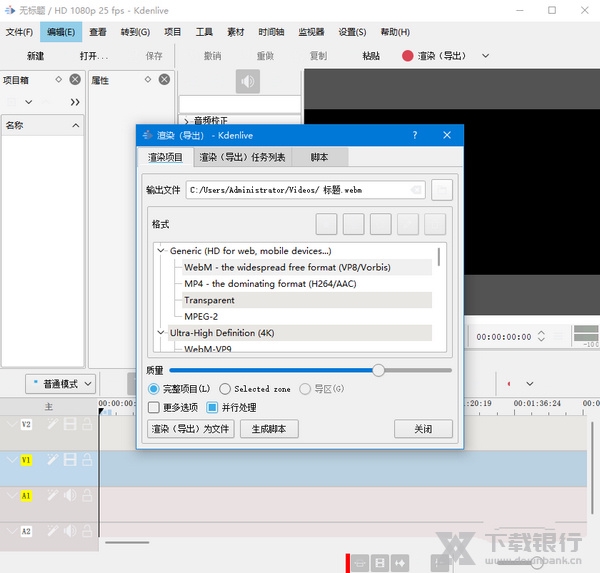Switch to the render job queue tab

click(242, 157)
